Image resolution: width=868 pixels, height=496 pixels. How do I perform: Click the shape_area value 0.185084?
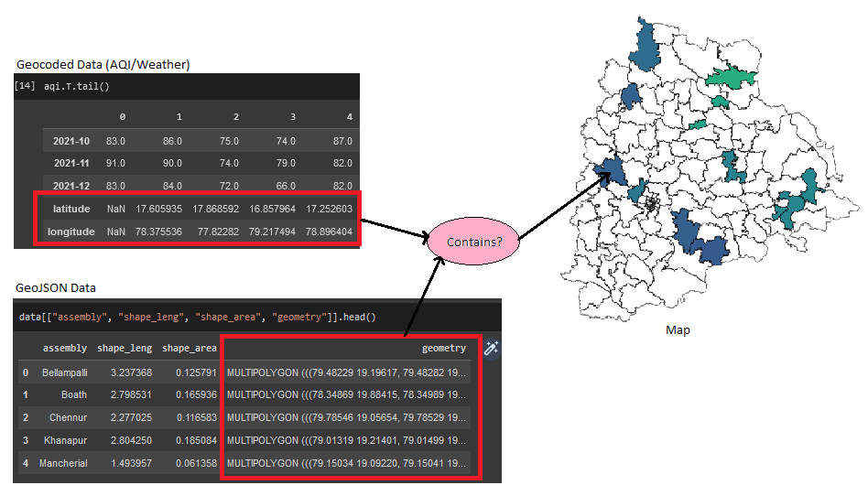tap(196, 441)
